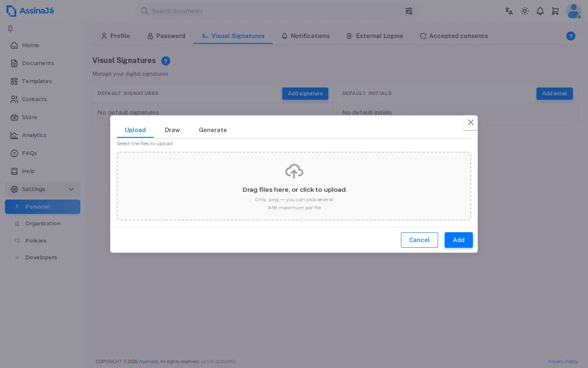
Task: Open the language translation icon
Action: (509, 11)
